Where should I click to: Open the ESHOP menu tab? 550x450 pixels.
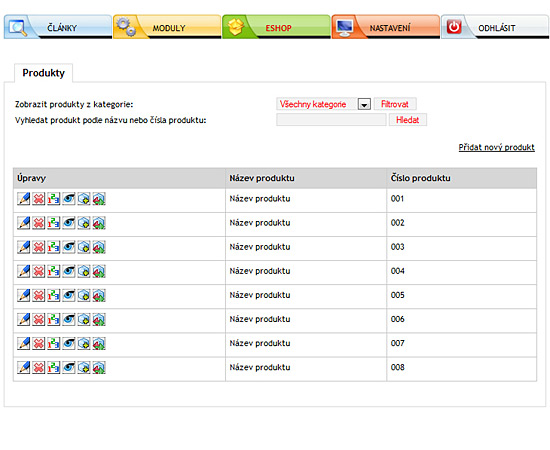coord(276,27)
